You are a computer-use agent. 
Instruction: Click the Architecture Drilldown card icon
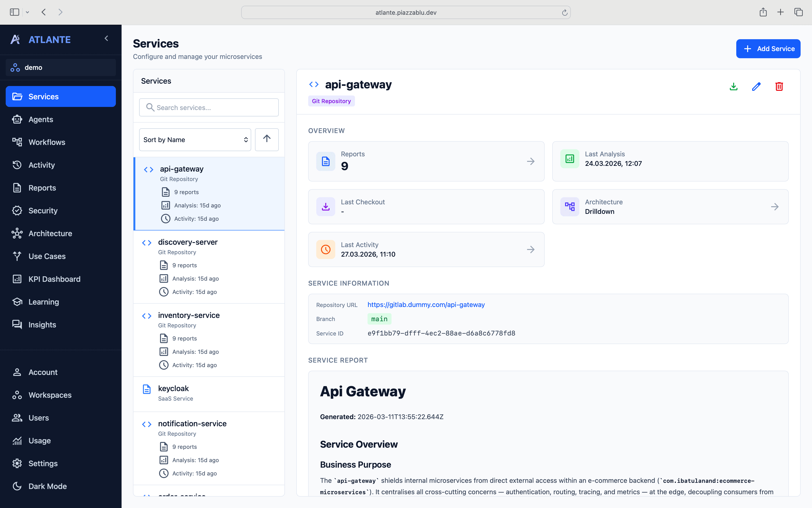570,206
